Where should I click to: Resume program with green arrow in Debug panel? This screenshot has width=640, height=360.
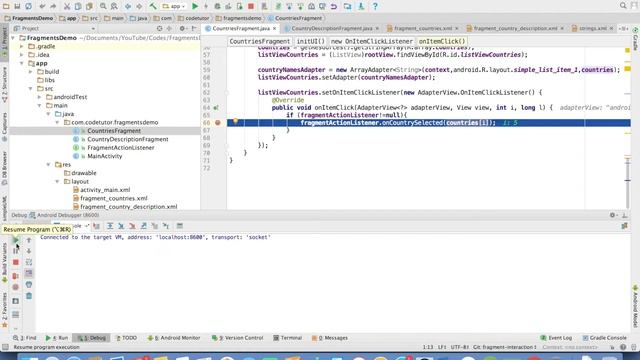pos(16,240)
